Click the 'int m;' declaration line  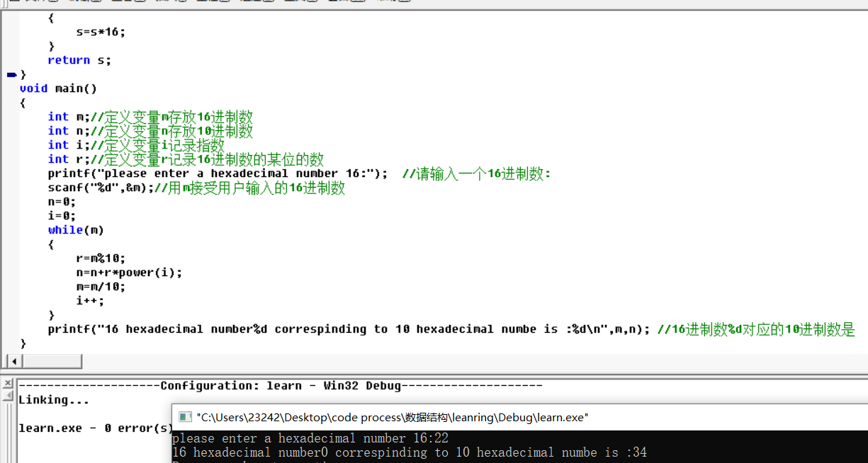pos(150,117)
